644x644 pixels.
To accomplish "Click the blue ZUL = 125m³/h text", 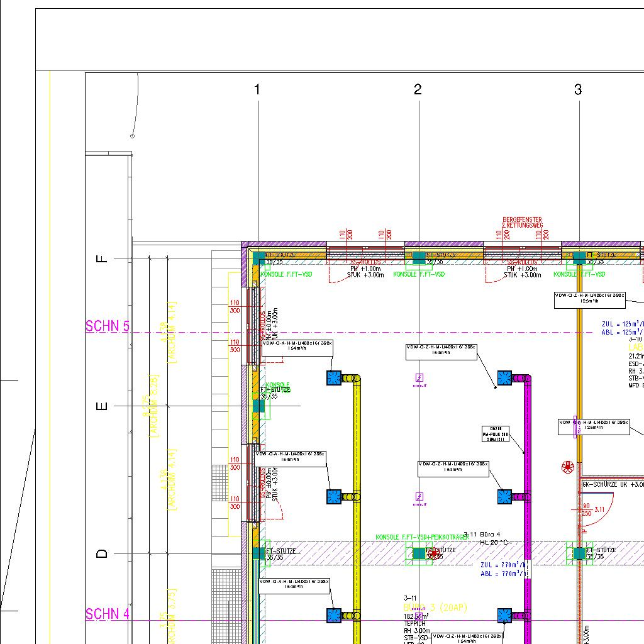I will [x=623, y=324].
